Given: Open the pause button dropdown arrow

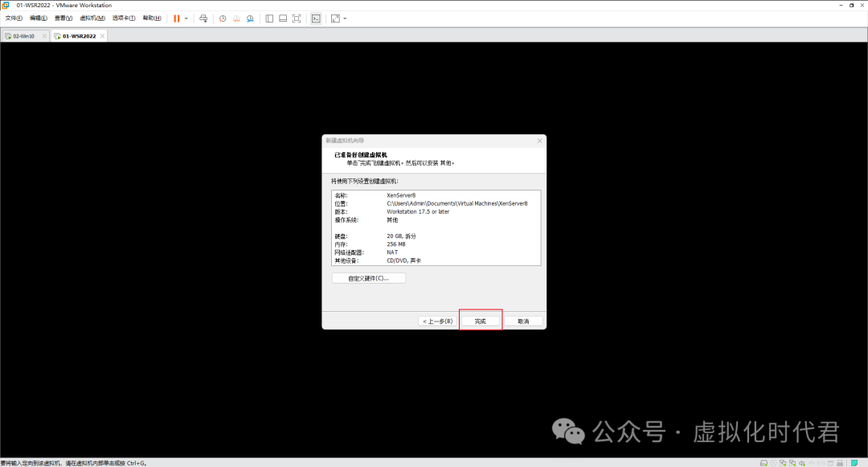Looking at the screenshot, I should (186, 18).
